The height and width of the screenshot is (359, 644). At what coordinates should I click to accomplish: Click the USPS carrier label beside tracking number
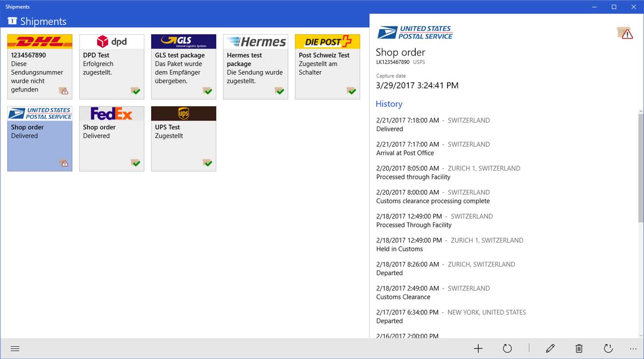419,62
